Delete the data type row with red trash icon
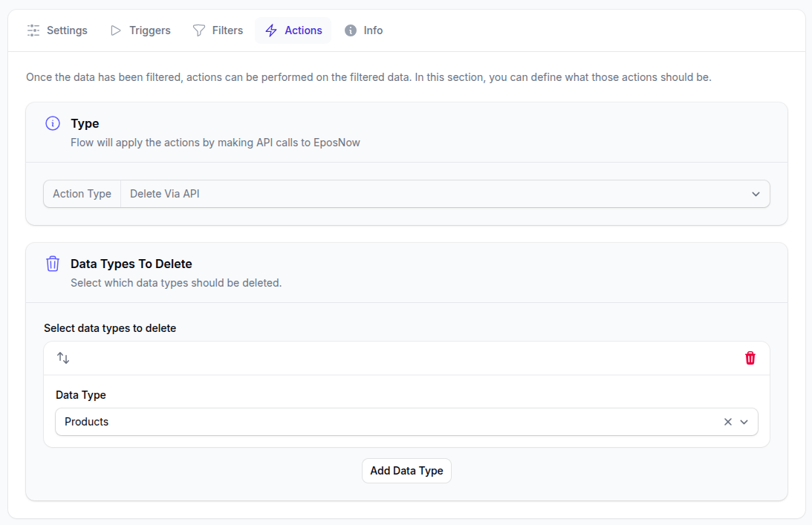The image size is (812, 525). point(750,358)
